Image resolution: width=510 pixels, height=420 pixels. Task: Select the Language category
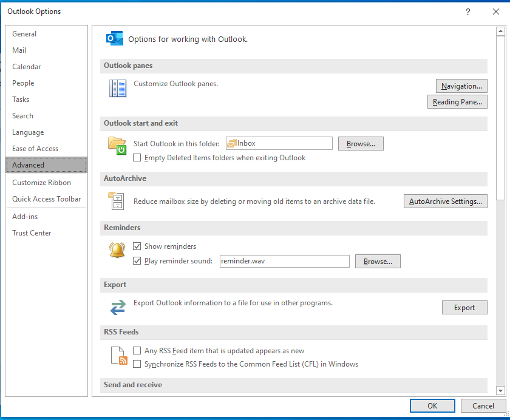coord(46,132)
